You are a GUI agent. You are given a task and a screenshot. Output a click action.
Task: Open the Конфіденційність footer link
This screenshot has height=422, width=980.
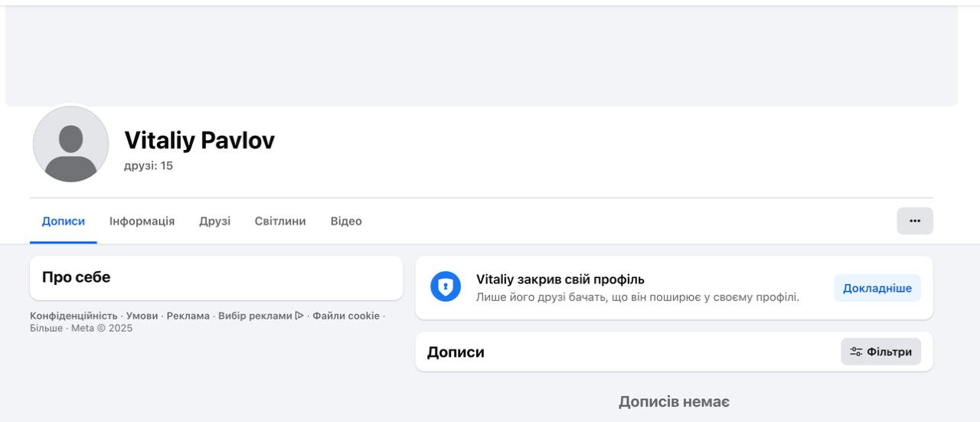(x=73, y=316)
